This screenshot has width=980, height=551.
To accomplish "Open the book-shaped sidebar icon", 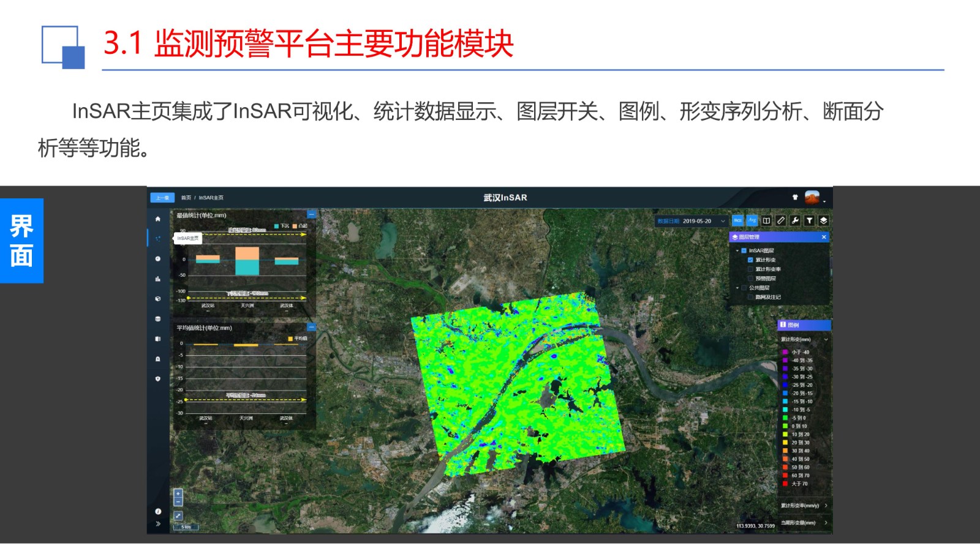I will click(157, 339).
